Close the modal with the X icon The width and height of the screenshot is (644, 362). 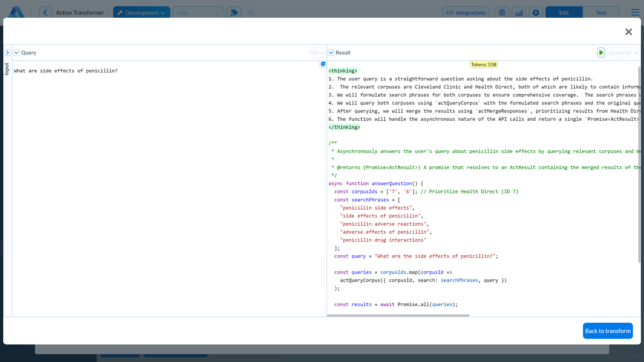coord(628,32)
